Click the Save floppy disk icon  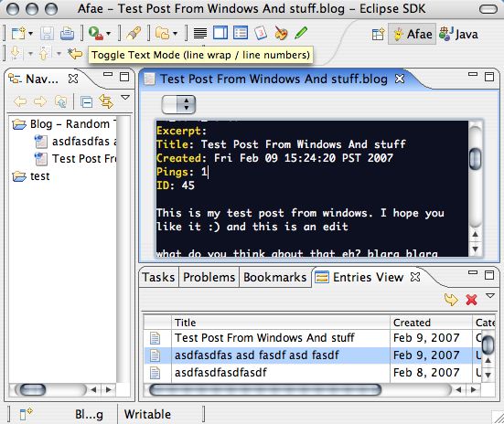coord(47,34)
